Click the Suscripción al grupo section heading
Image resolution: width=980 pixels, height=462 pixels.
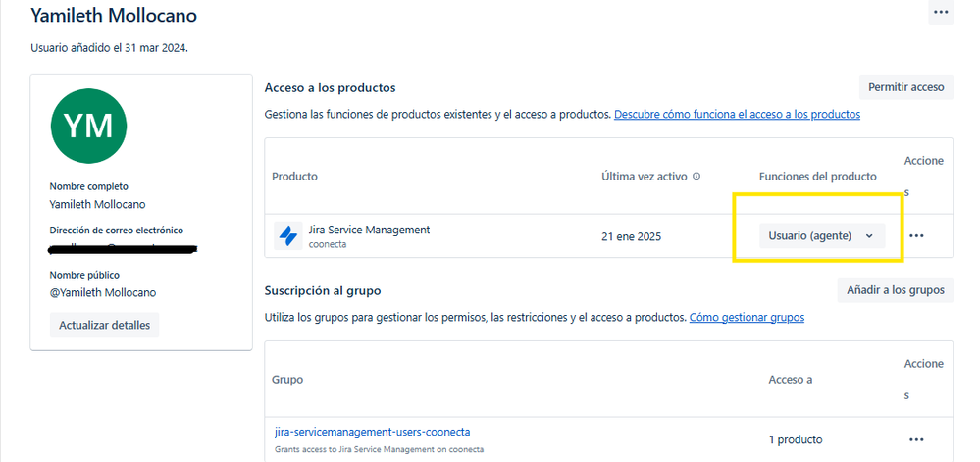tap(323, 290)
